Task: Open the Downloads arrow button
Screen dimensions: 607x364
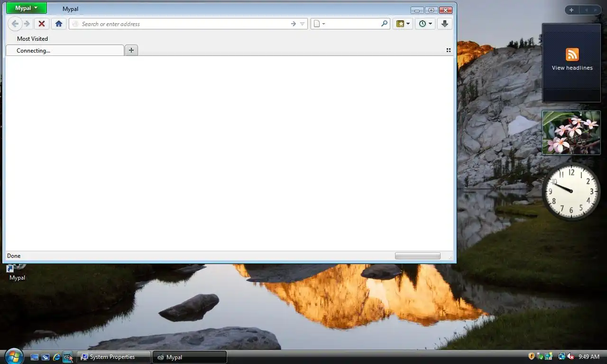Action: point(444,24)
